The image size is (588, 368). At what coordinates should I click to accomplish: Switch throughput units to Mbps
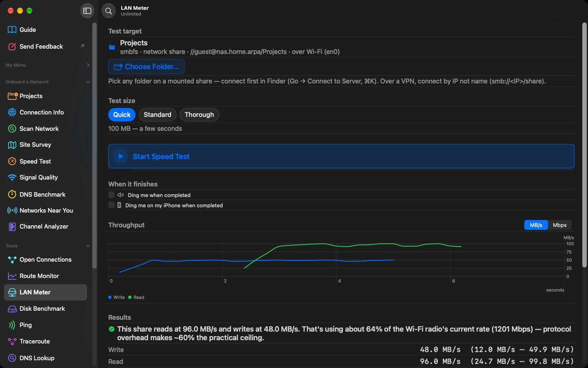tap(560, 225)
